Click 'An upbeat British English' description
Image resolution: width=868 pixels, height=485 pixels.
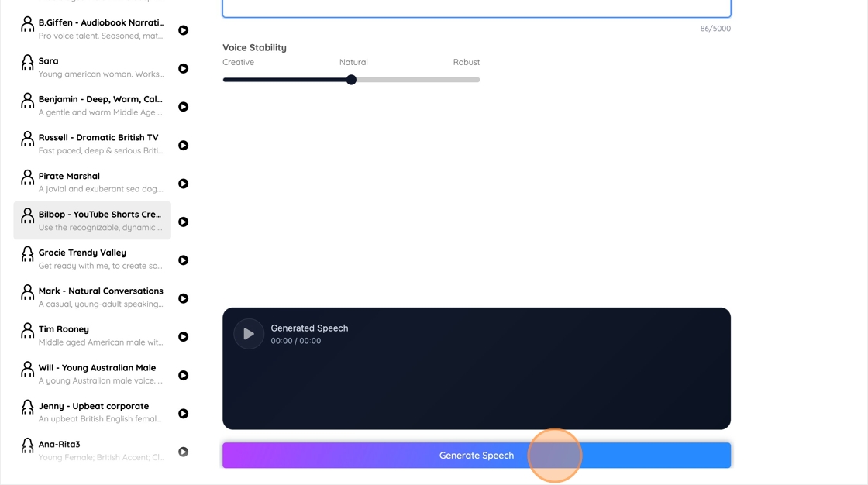[100, 419]
